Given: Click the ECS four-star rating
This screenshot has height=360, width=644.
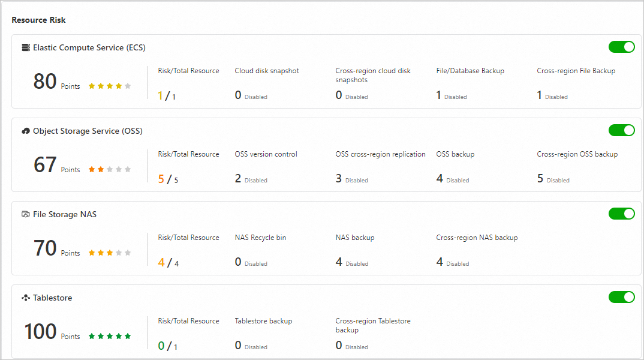Looking at the screenshot, I should tap(109, 86).
